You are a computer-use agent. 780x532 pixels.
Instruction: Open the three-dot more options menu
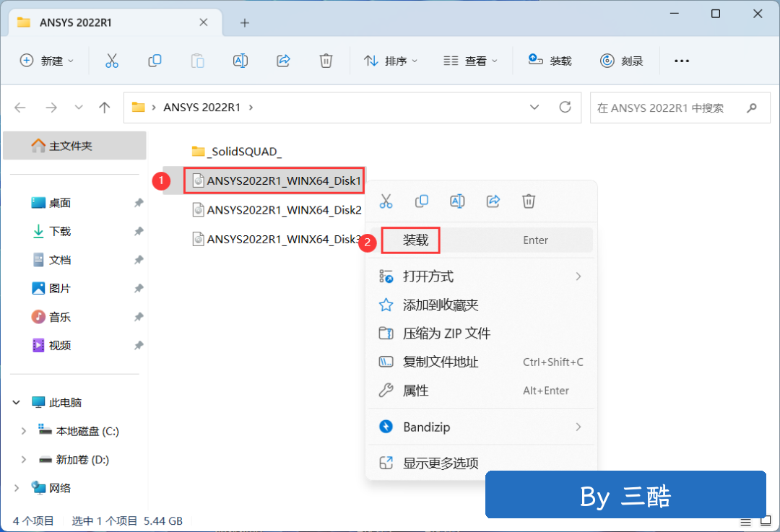(682, 61)
